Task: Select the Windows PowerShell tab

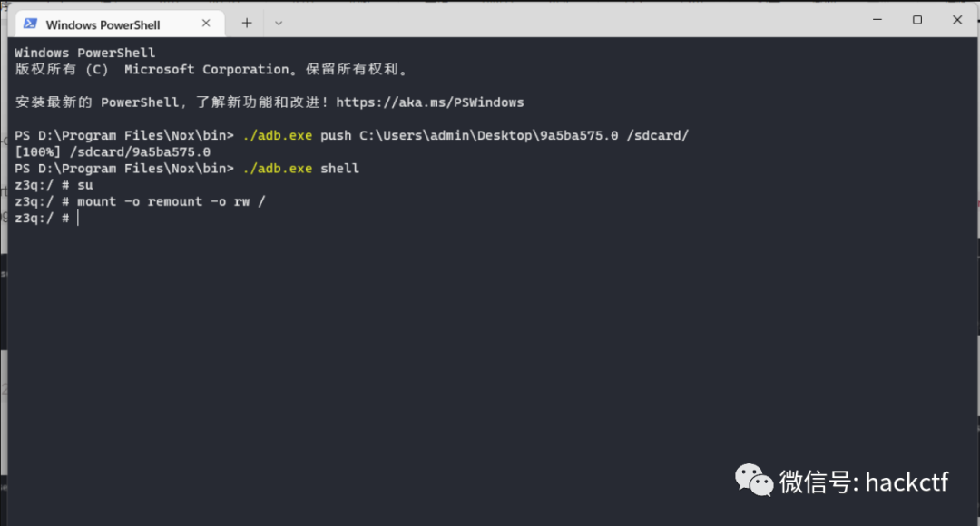Action: 103,24
